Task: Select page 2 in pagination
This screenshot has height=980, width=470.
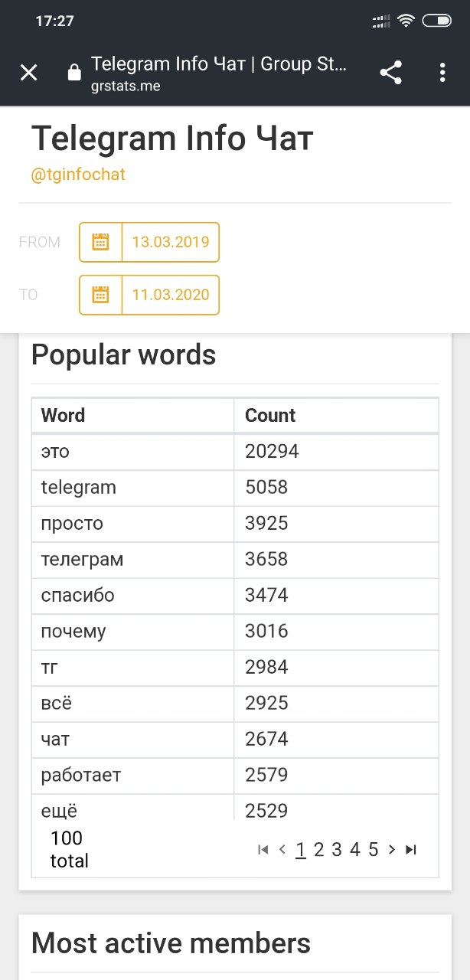Action: 319,850
